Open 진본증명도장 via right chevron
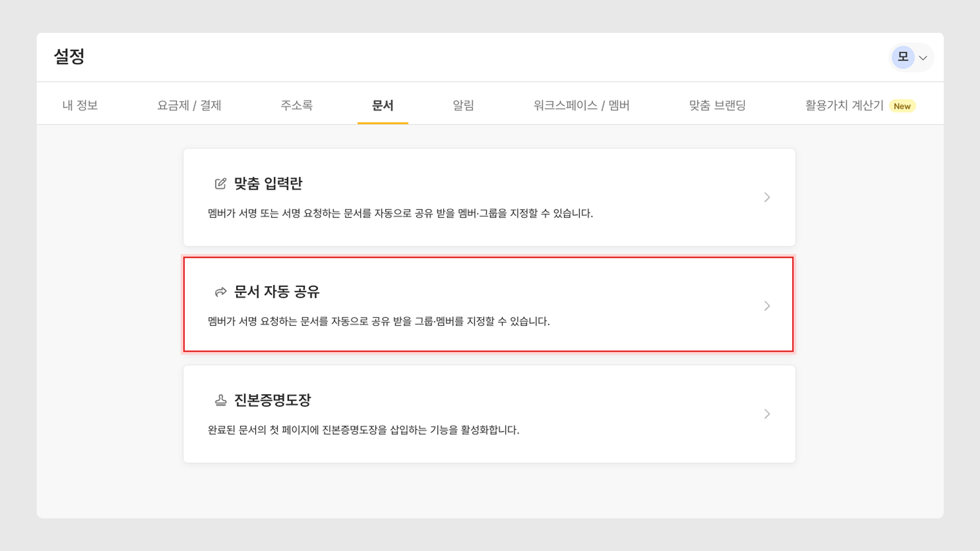This screenshot has width=980, height=551. [x=767, y=414]
